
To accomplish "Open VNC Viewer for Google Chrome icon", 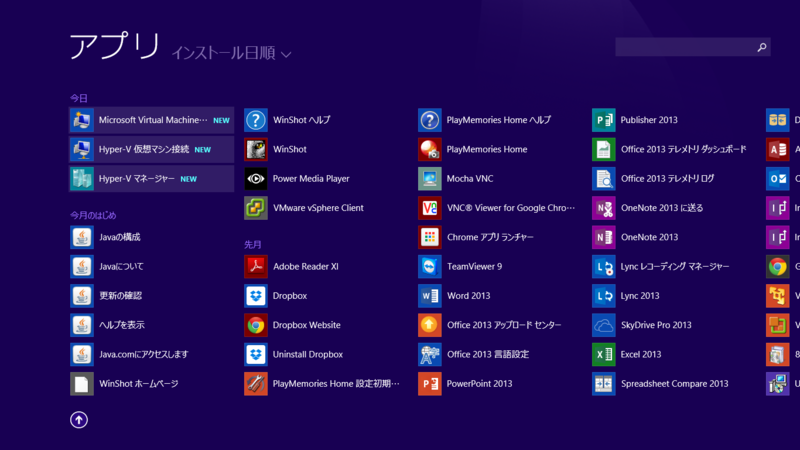I will (x=430, y=208).
